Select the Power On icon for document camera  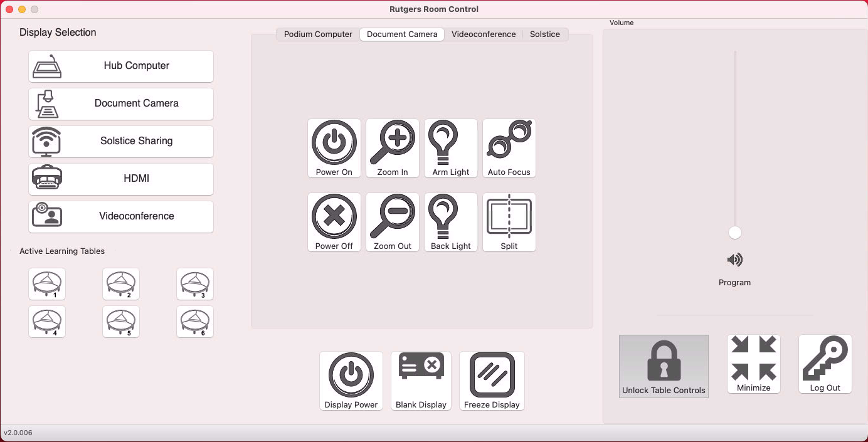point(334,148)
